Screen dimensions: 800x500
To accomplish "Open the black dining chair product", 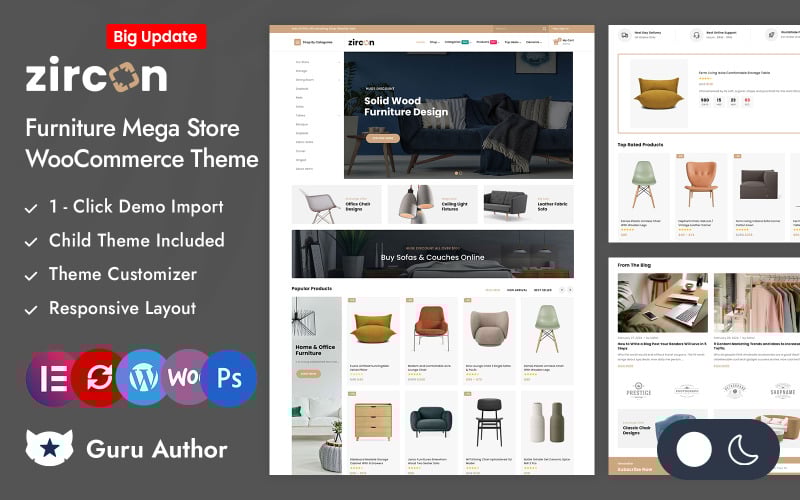I will [x=489, y=423].
